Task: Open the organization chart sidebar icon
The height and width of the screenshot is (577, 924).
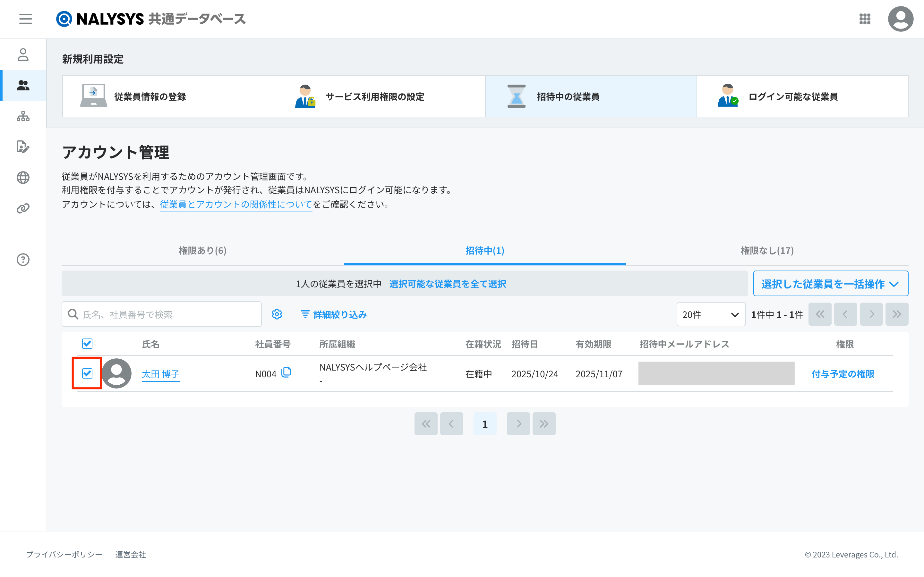Action: 23,116
